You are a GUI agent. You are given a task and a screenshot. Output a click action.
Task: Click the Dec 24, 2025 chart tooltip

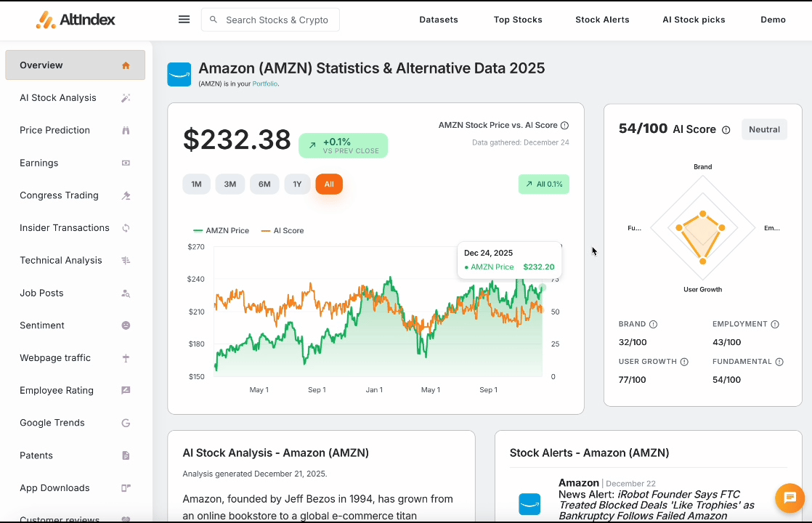510,260
